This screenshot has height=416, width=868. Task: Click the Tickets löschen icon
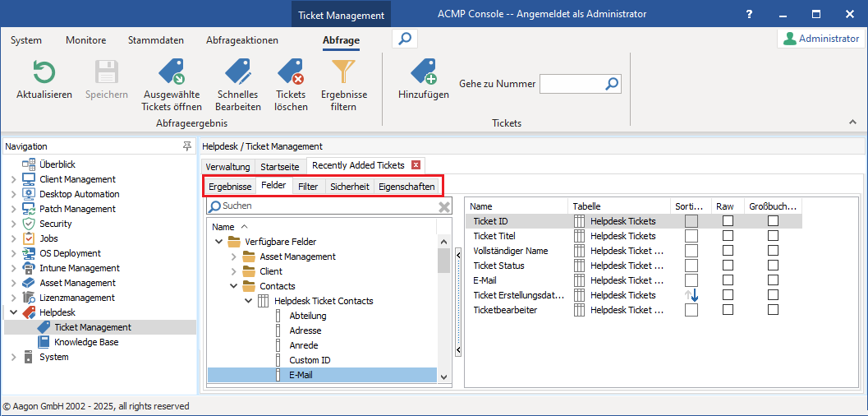click(291, 73)
